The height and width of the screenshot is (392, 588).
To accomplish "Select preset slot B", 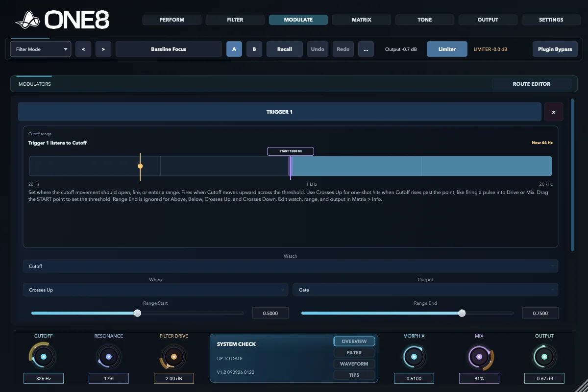I will pos(254,49).
